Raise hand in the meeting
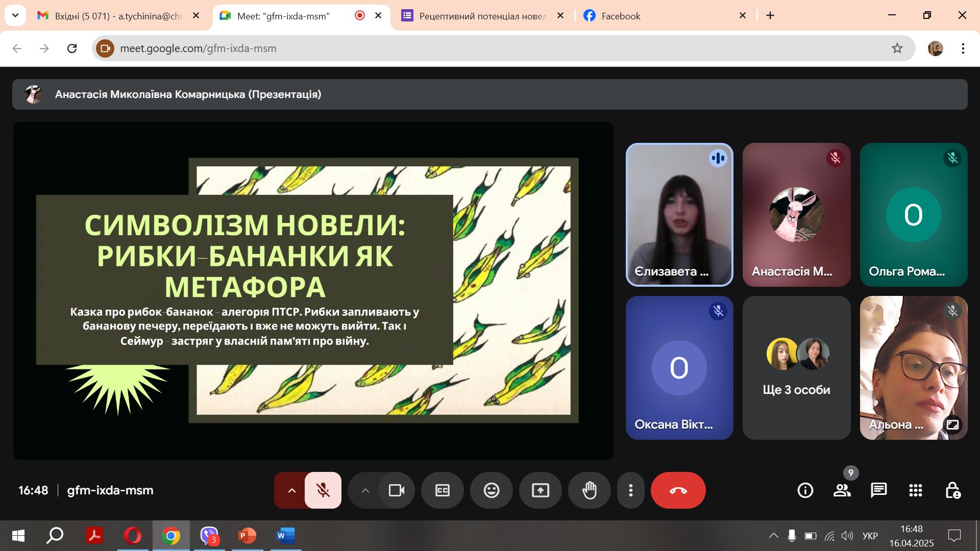 pos(590,490)
